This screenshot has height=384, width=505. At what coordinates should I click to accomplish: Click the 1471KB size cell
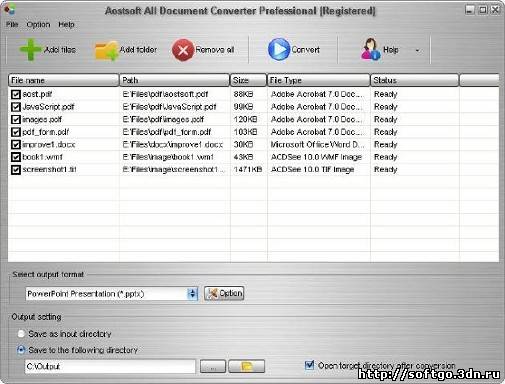coord(248,170)
